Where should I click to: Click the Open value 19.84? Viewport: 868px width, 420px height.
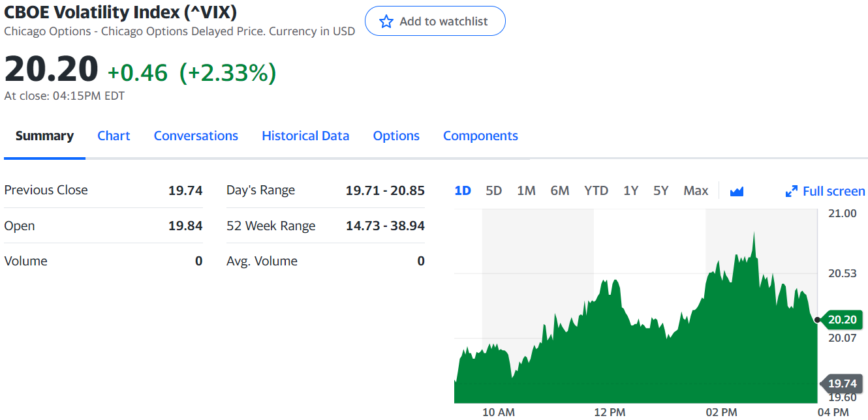(185, 226)
